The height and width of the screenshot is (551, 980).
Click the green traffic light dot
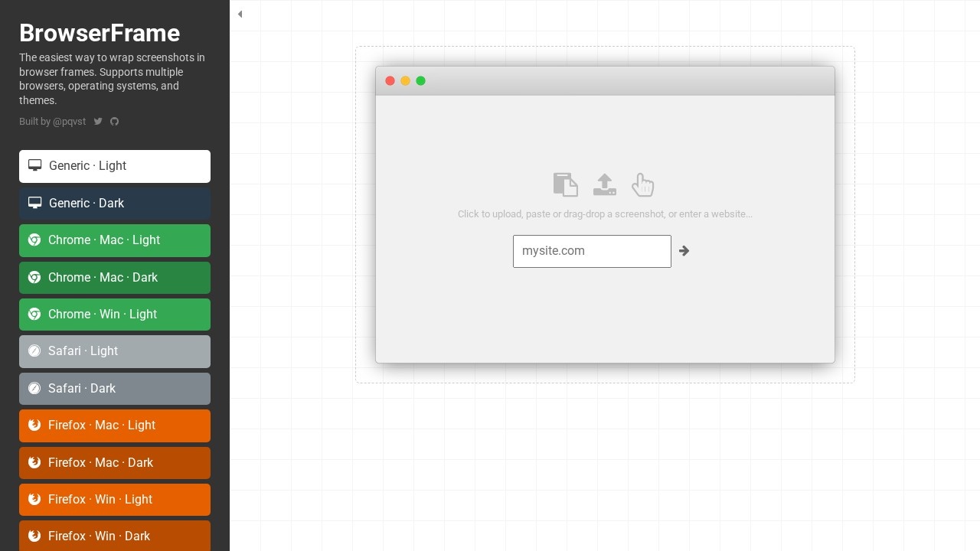(421, 81)
